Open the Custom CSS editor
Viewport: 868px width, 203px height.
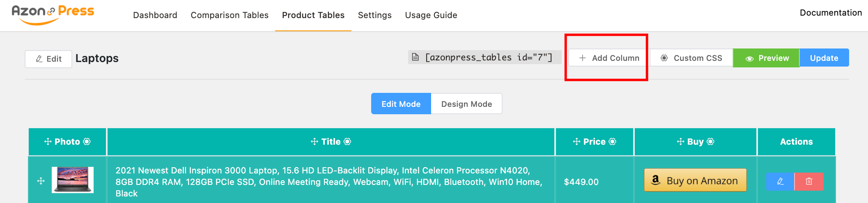pos(691,58)
